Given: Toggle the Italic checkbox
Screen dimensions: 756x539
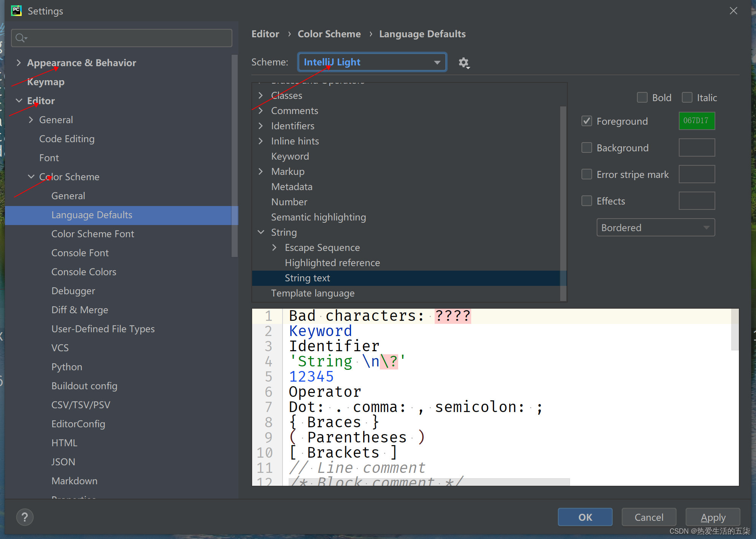Looking at the screenshot, I should tap(687, 98).
